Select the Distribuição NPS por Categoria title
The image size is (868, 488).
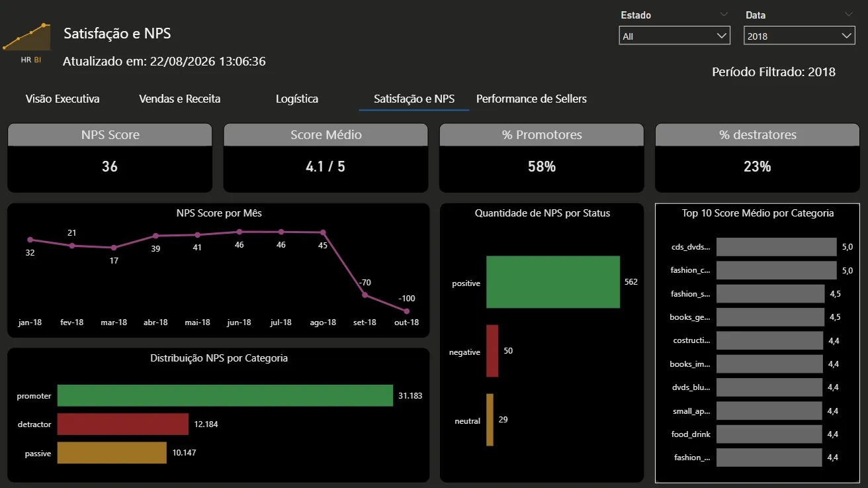tap(219, 358)
